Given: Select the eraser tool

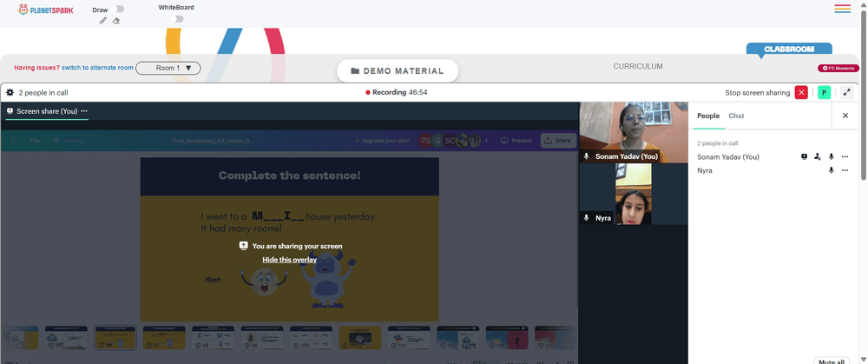Looking at the screenshot, I should [x=116, y=21].
